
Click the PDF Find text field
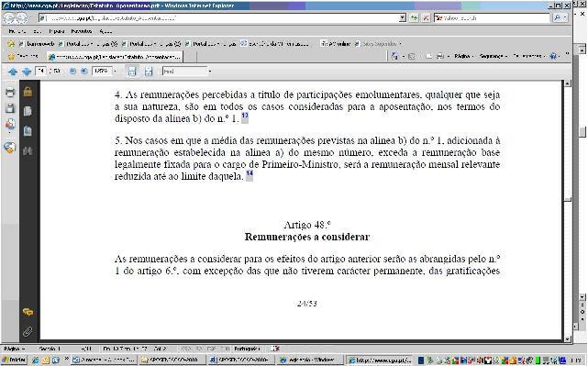(184, 71)
